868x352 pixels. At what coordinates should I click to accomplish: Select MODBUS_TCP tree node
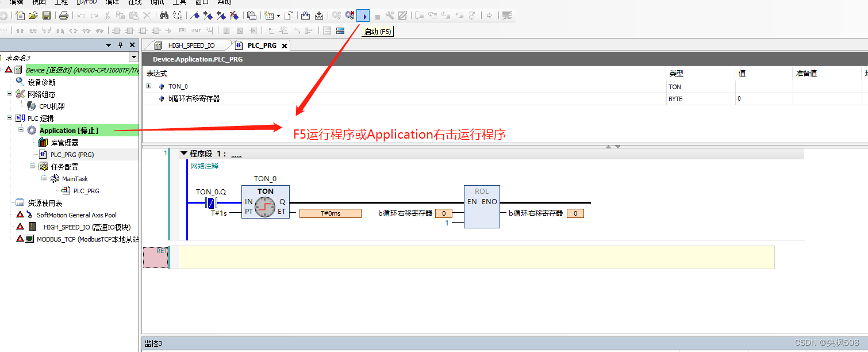pyautogui.click(x=87, y=239)
